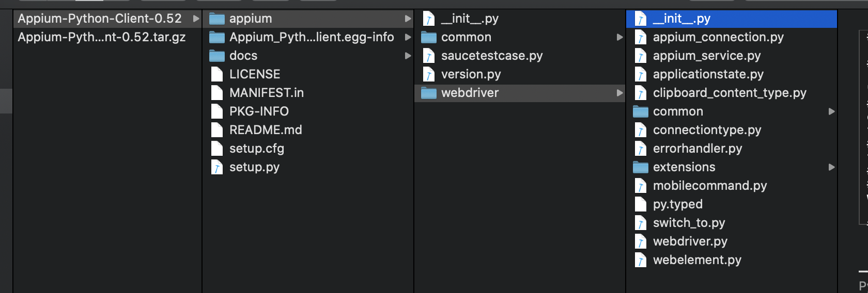868x293 pixels.
Task: Select the LICENSE file name
Action: [x=255, y=74]
